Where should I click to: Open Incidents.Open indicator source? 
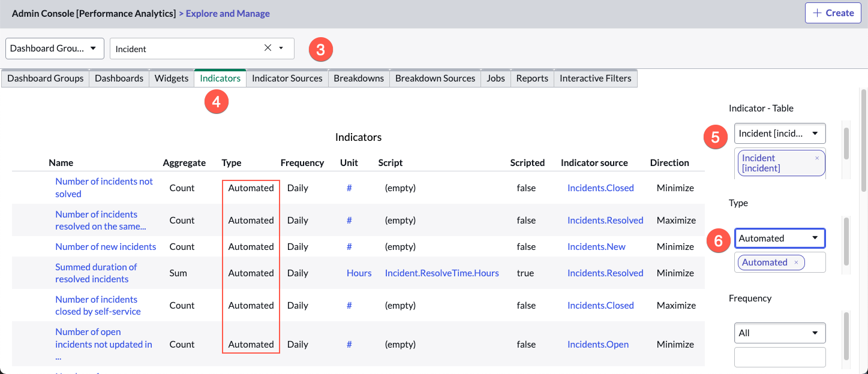point(598,344)
